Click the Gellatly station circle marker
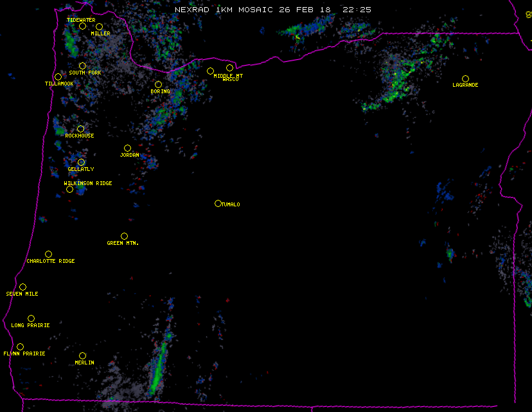 [81, 162]
